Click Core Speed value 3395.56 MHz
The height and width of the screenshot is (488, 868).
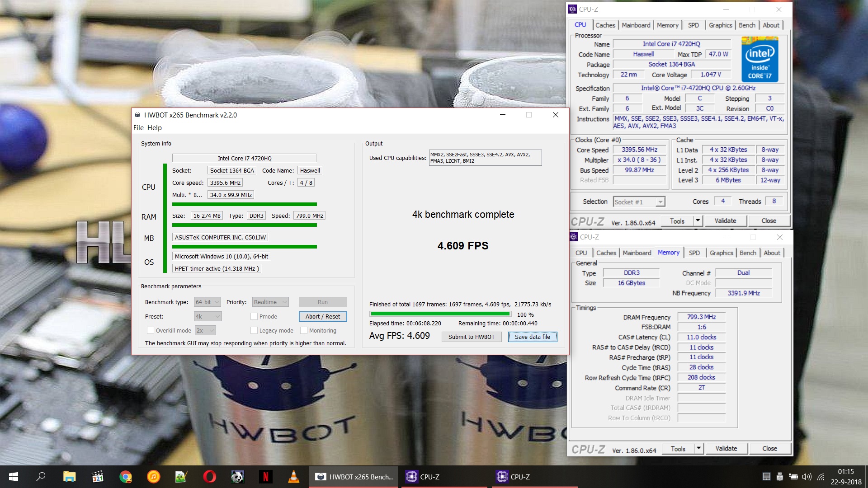(639, 150)
